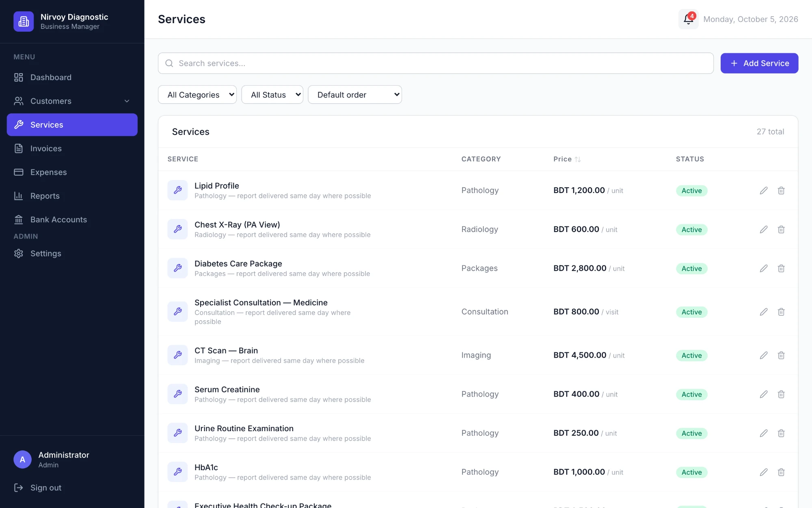Image resolution: width=812 pixels, height=508 pixels.
Task: Edit the CT Scan — Brain service
Action: (x=764, y=356)
